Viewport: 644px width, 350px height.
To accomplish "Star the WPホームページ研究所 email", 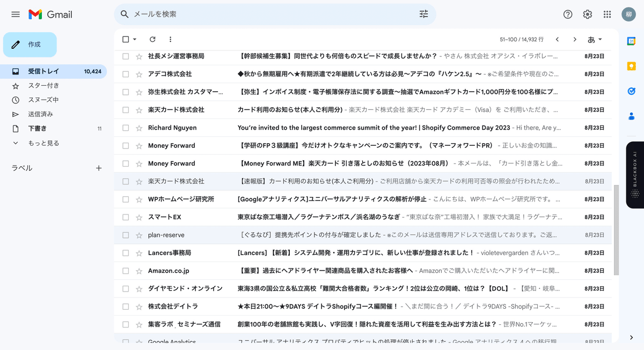I will (x=139, y=199).
